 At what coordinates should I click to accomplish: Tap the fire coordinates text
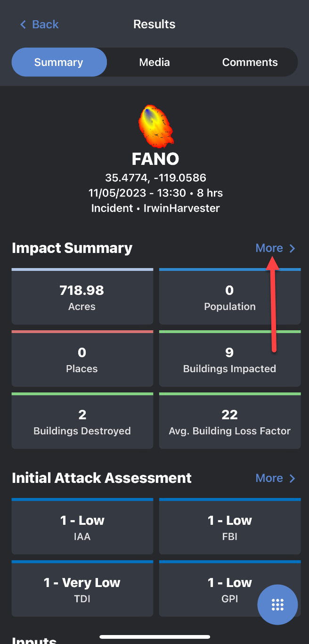155,178
